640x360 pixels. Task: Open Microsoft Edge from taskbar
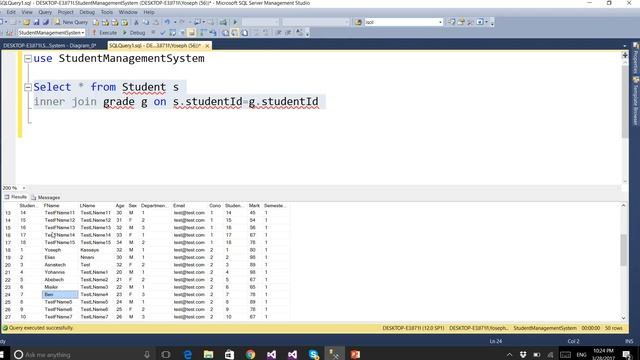[x=188, y=355]
